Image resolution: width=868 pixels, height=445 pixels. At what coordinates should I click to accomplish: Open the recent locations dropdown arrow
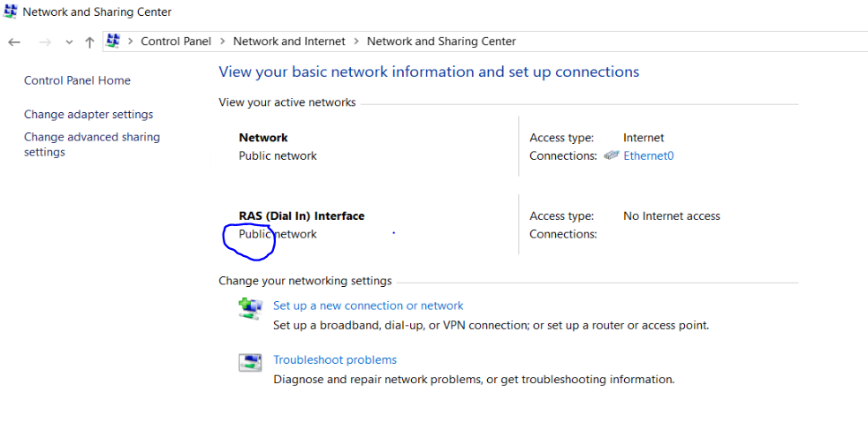69,42
